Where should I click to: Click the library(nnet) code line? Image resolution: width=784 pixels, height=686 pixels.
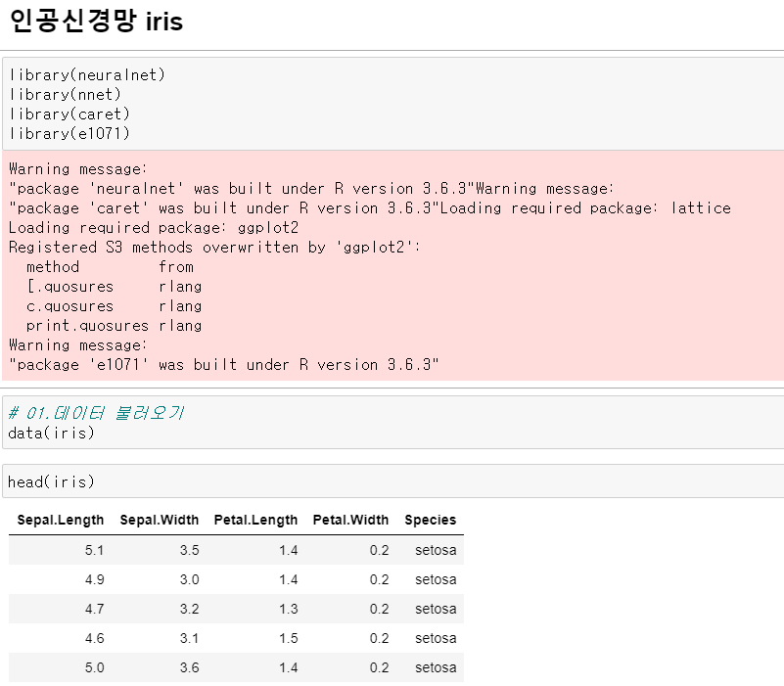pos(65,95)
